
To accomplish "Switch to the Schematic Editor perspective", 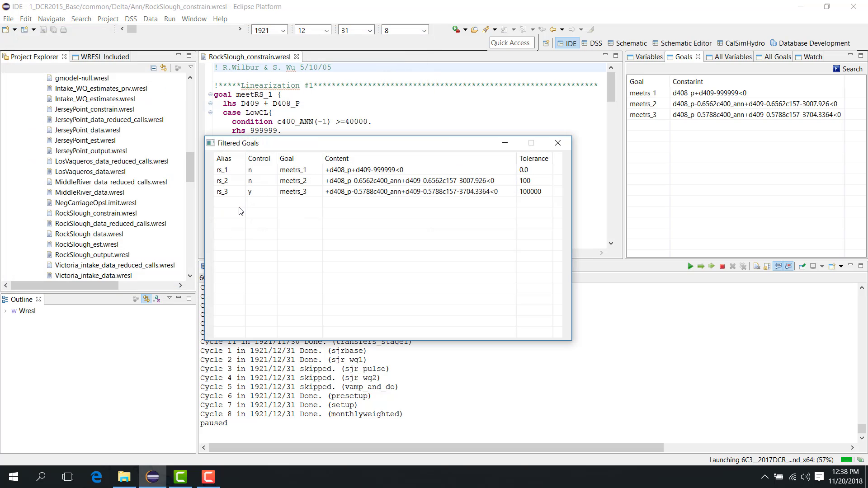I will tap(682, 43).
